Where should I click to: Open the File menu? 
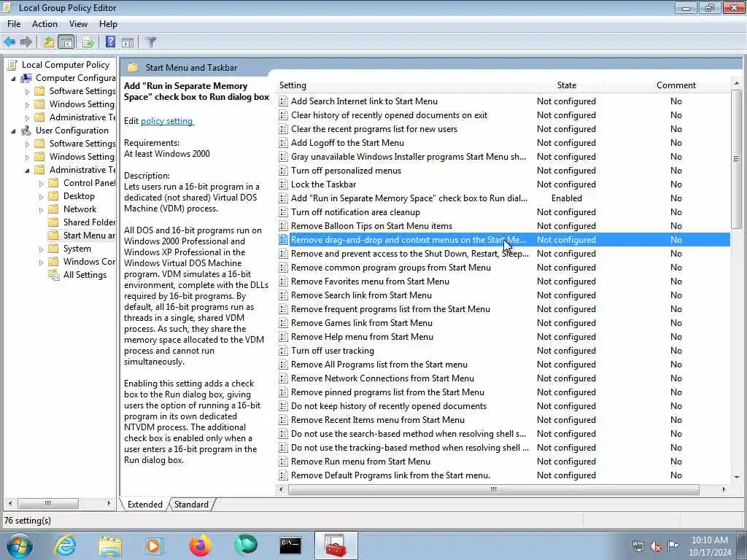(14, 24)
